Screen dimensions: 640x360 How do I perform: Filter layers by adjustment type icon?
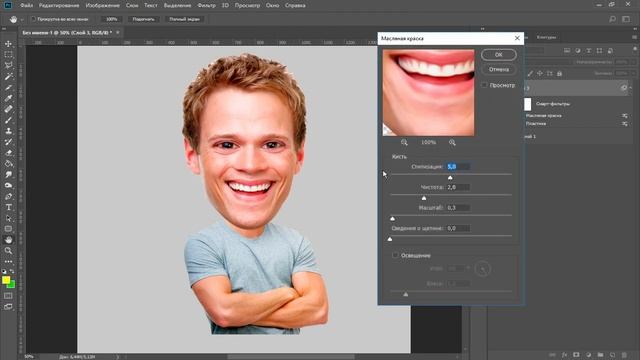point(578,51)
